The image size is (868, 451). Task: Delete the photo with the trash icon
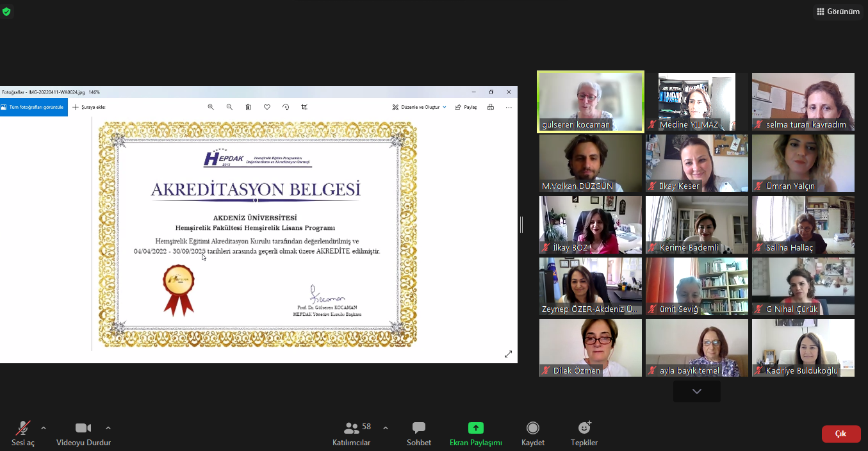tap(249, 108)
